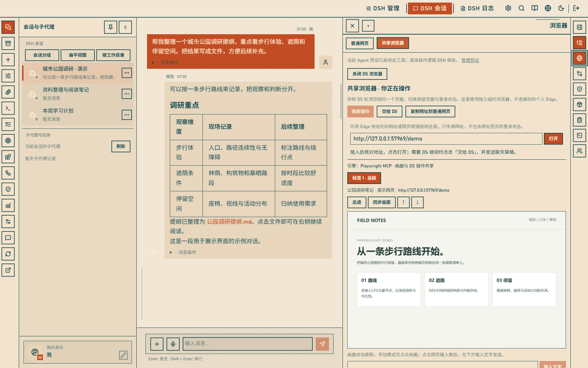The image size is (588, 368).
Task: Open the settings gear in top bar
Action: click(508, 8)
